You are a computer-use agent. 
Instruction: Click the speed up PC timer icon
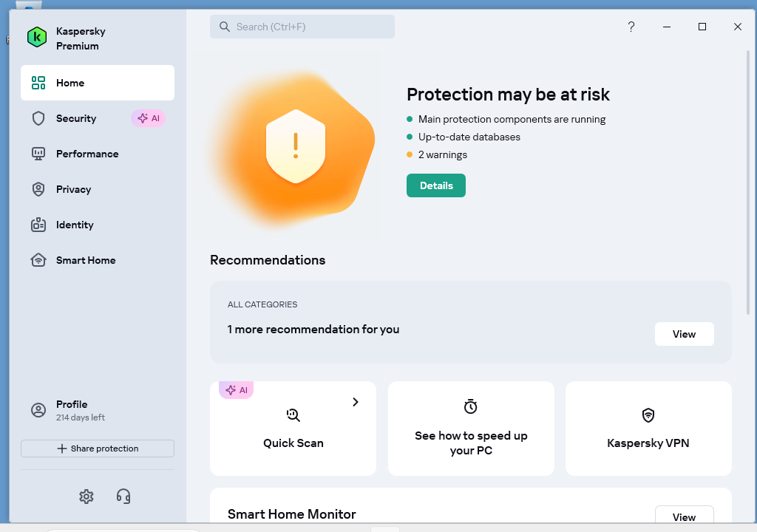[471, 406]
